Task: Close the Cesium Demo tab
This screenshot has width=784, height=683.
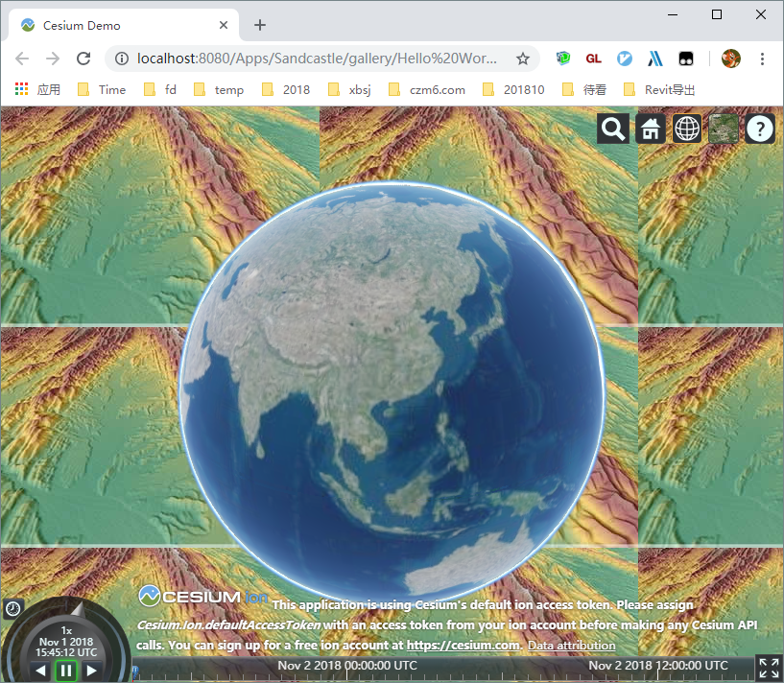Action: click(224, 25)
